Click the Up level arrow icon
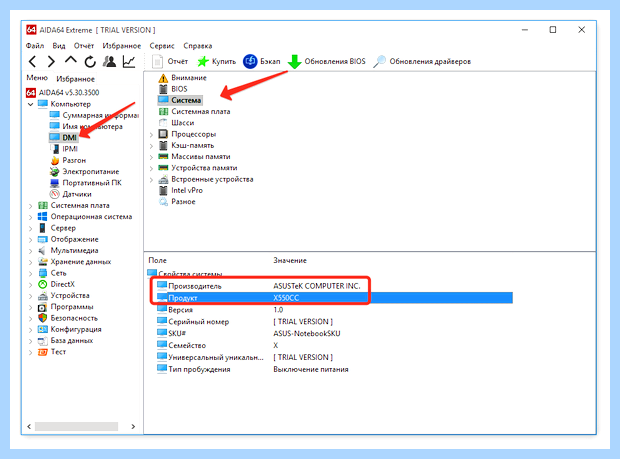 (x=71, y=60)
